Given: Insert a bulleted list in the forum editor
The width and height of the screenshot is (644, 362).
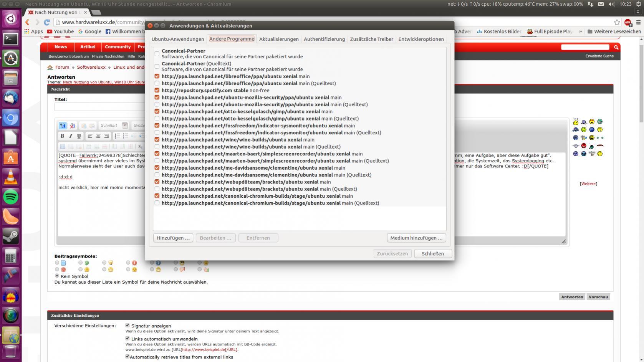Looking at the screenshot, I should 126,136.
